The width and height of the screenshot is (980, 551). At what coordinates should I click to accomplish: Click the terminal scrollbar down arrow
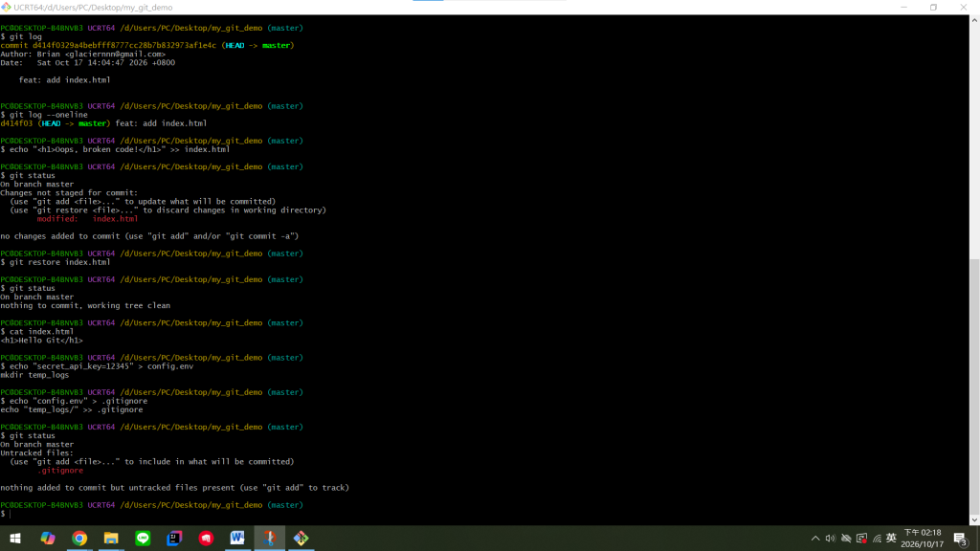[x=974, y=519]
